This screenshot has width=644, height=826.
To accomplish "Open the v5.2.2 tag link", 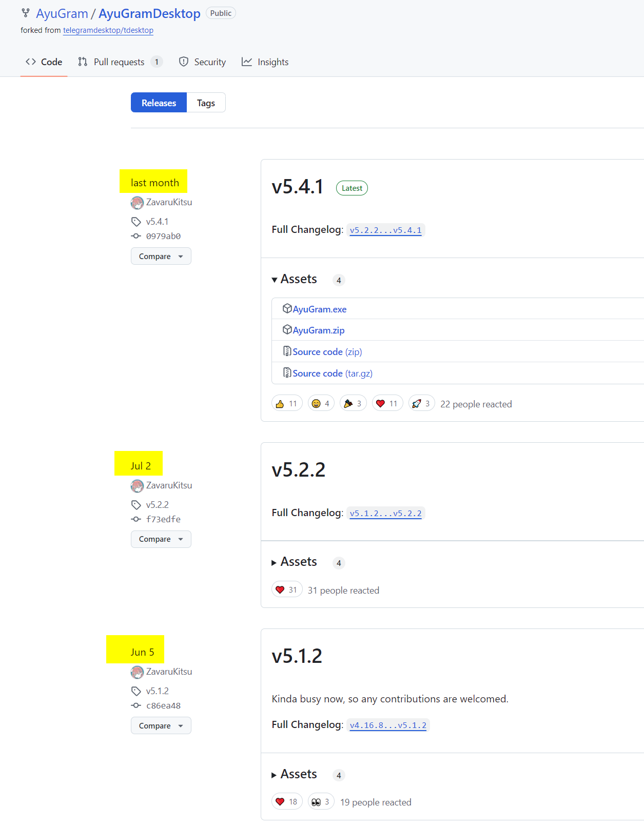I will click(x=157, y=505).
